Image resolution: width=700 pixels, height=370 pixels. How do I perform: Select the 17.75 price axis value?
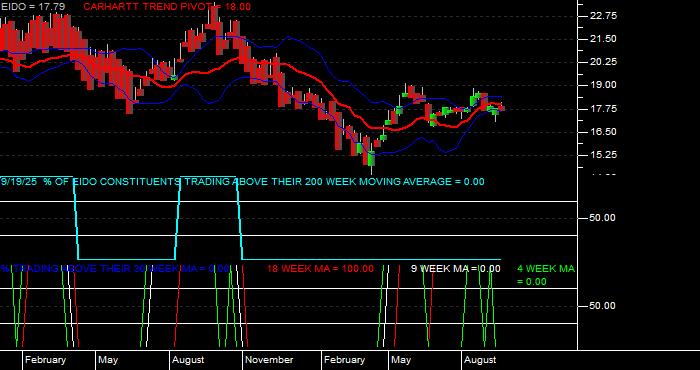point(603,108)
